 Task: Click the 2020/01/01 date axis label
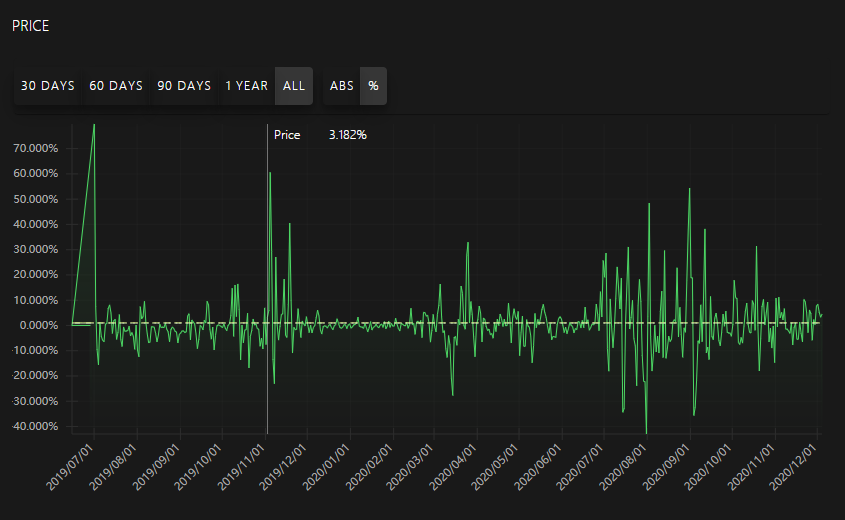tap(327, 467)
